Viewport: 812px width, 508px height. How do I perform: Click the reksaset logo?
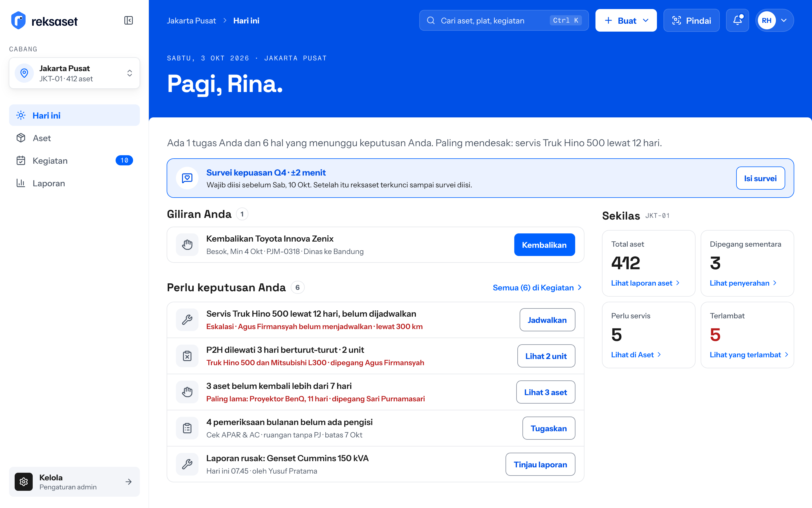coord(44,21)
